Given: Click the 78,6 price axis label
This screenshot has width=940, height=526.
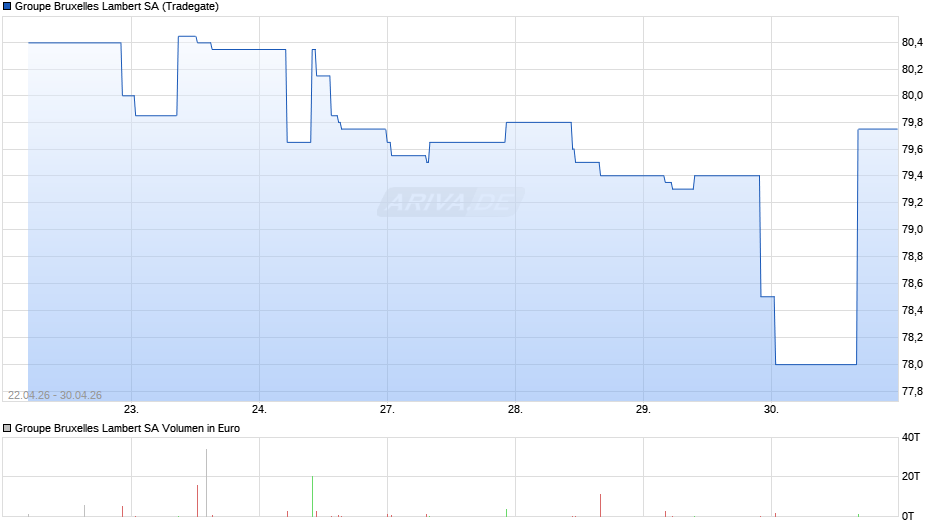Looking at the screenshot, I should 912,284.
